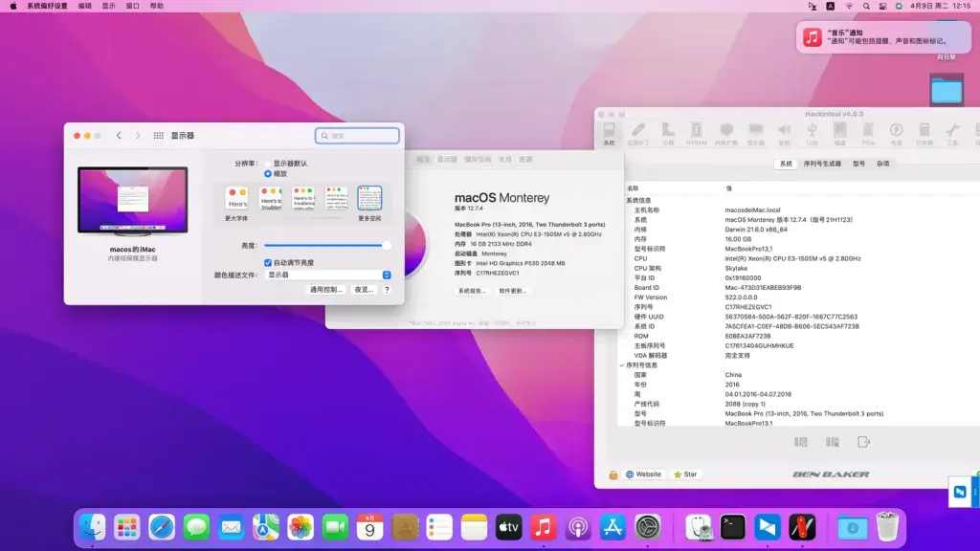980x551 pixels.
Task: Select the PCIe icon in Hackintool toolbar
Action: click(868, 133)
